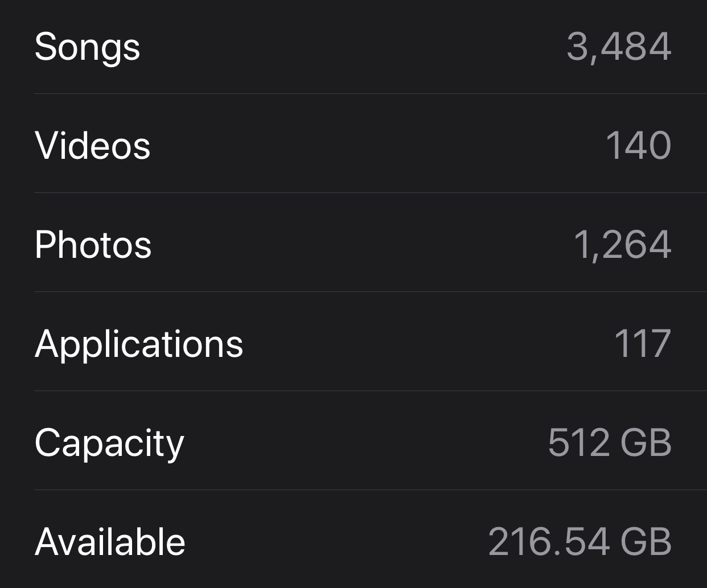Viewport: 707px width, 588px height.
Task: Tap the Videos label
Action: 92,146
